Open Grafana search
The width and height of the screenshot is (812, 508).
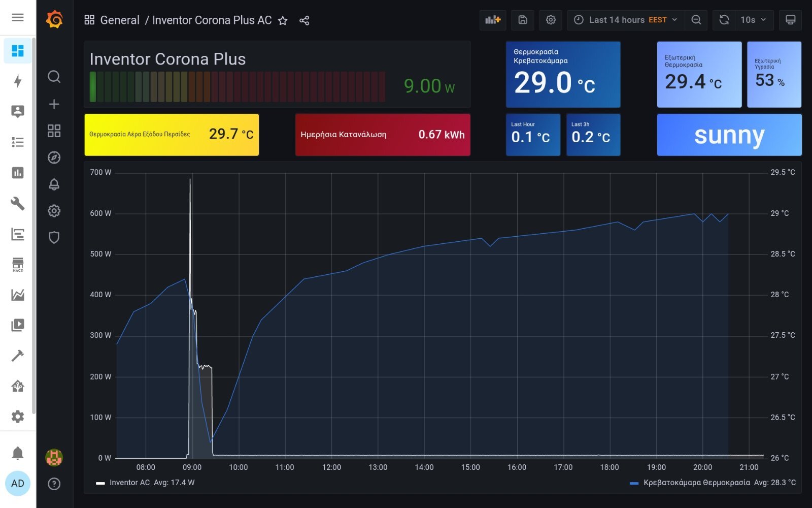pos(54,77)
